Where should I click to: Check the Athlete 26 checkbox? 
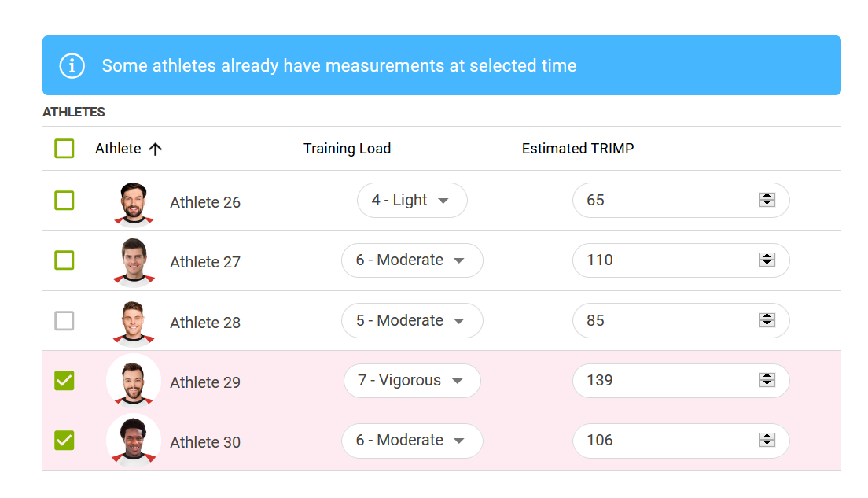(64, 201)
